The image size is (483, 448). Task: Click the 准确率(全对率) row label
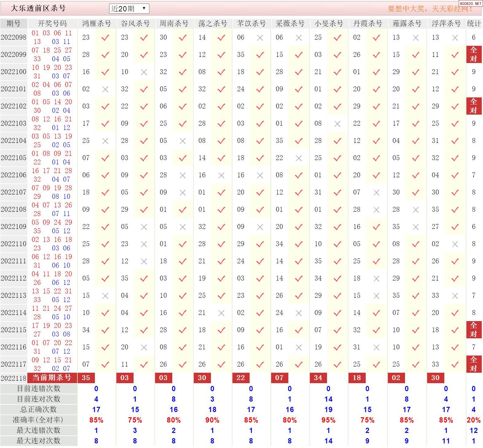tap(38, 420)
